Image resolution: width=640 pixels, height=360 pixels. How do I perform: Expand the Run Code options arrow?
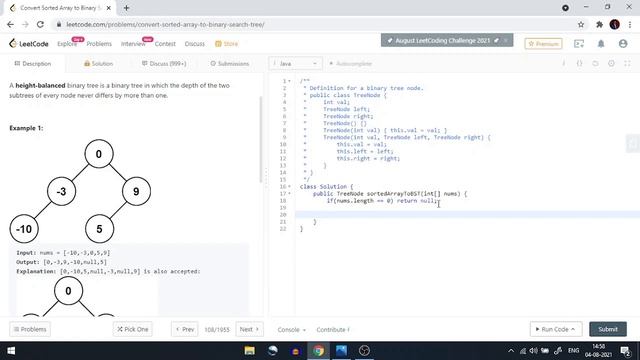pyautogui.click(x=573, y=329)
